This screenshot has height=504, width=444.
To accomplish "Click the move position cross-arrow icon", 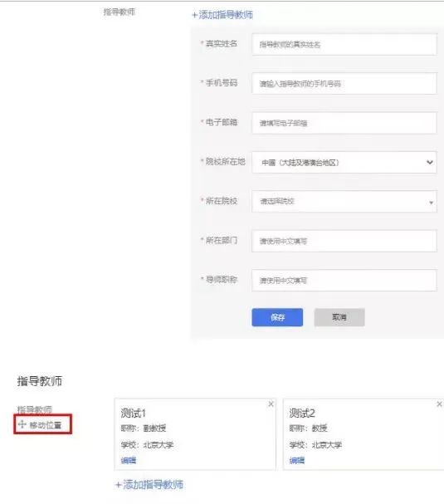I will pyautogui.click(x=22, y=424).
